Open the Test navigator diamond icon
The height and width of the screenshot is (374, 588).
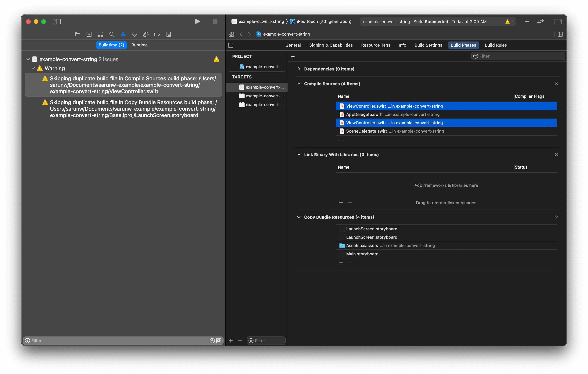pyautogui.click(x=134, y=34)
